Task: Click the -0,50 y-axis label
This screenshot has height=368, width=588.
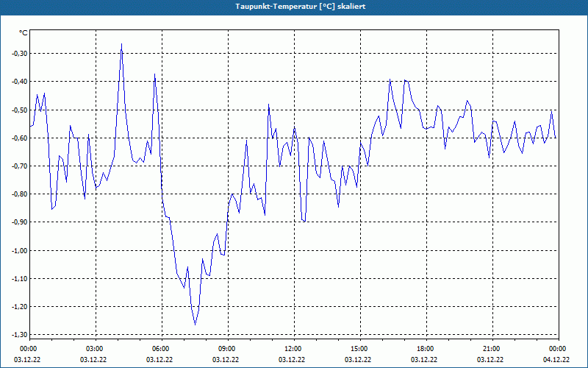Action: [x=20, y=110]
